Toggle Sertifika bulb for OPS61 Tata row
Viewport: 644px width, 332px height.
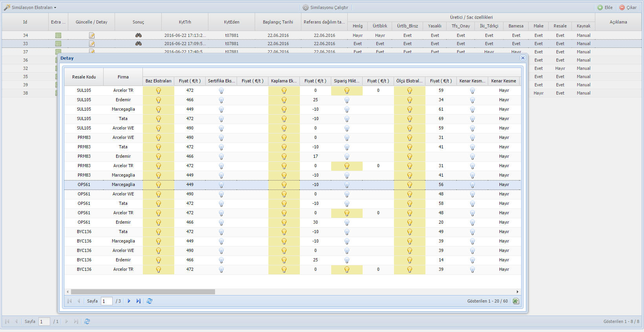tap(221, 203)
